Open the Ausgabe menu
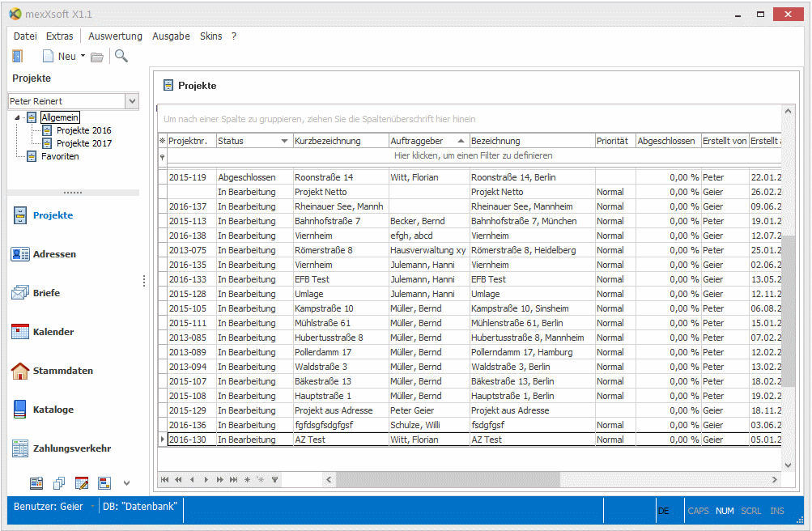 [x=171, y=36]
